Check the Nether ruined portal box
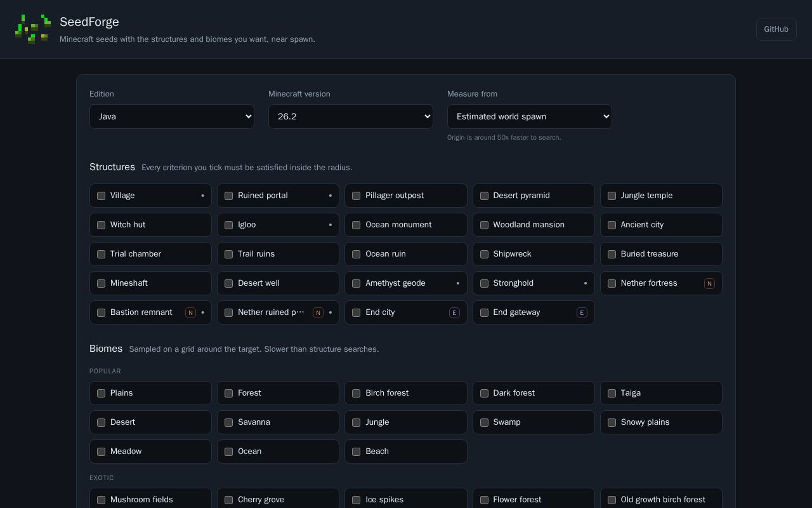The width and height of the screenshot is (812, 508). [228, 312]
